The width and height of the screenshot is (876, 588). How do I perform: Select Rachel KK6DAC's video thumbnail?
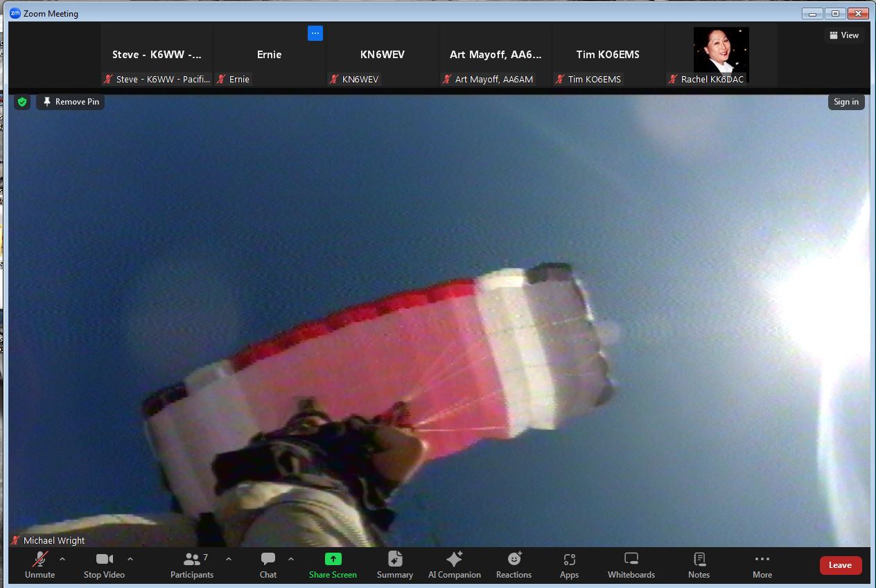coord(721,55)
